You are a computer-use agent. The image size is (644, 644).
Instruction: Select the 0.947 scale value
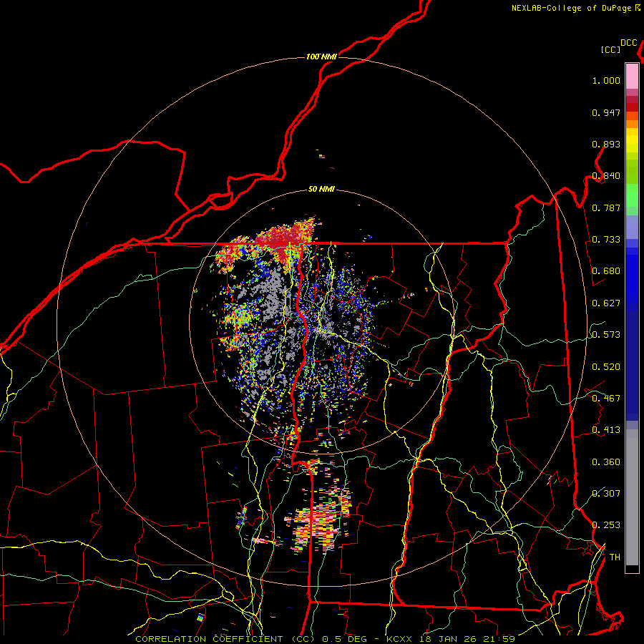606,112
